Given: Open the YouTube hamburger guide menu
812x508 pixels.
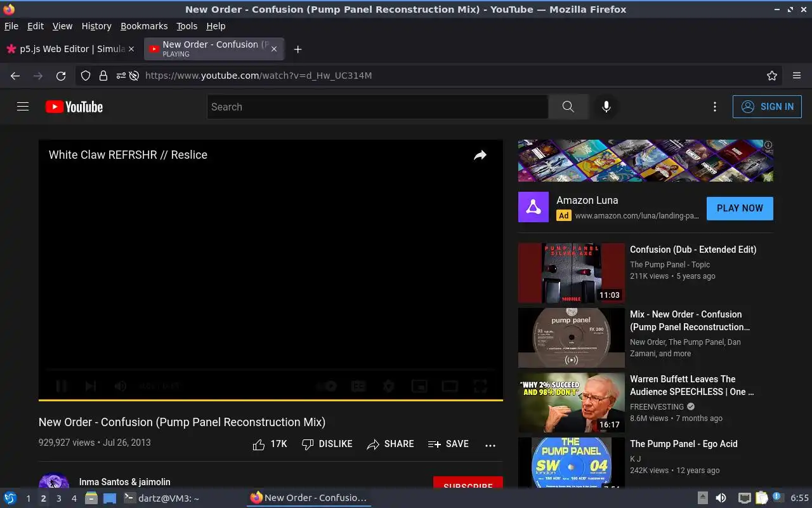Looking at the screenshot, I should [x=23, y=107].
